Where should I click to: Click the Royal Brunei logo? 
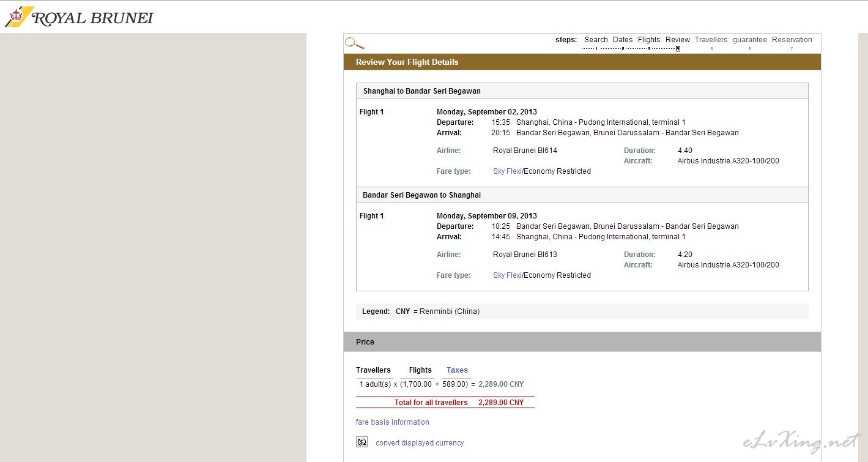coord(79,17)
